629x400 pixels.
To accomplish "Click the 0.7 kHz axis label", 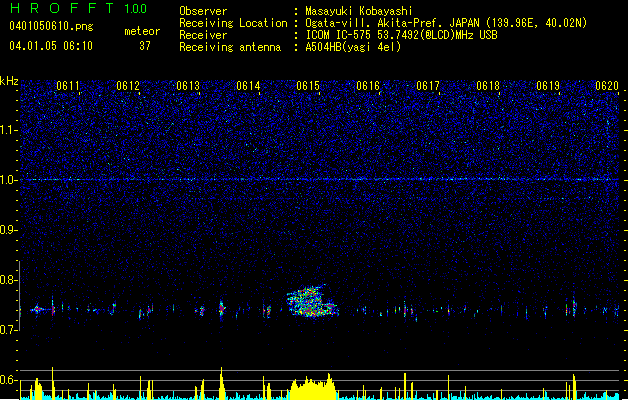I will point(9,330).
